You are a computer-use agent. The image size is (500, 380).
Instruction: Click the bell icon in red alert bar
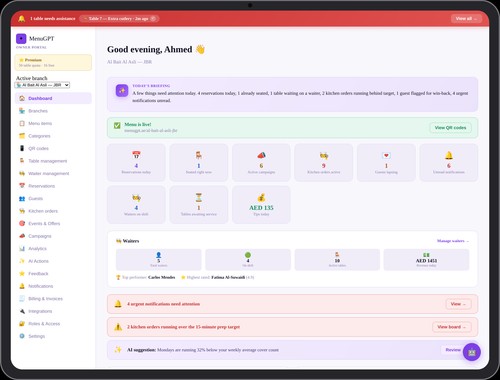(22, 19)
